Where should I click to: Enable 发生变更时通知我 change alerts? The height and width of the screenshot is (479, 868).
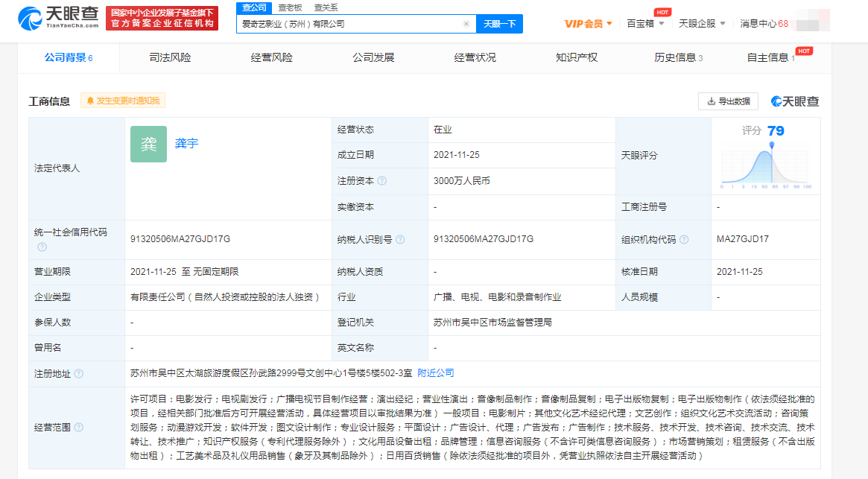click(123, 101)
